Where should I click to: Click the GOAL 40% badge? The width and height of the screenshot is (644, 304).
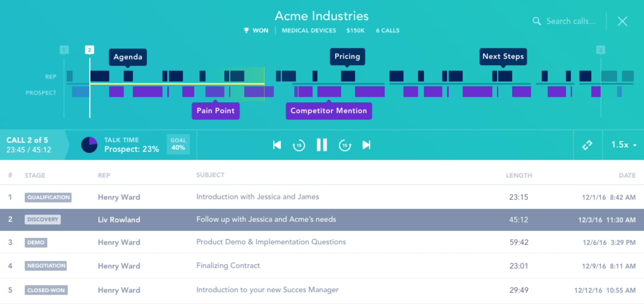178,144
